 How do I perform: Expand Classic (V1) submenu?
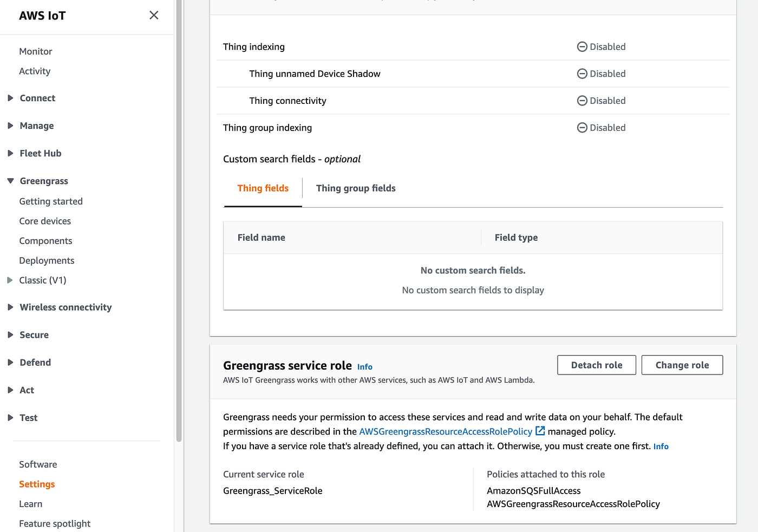tap(10, 280)
